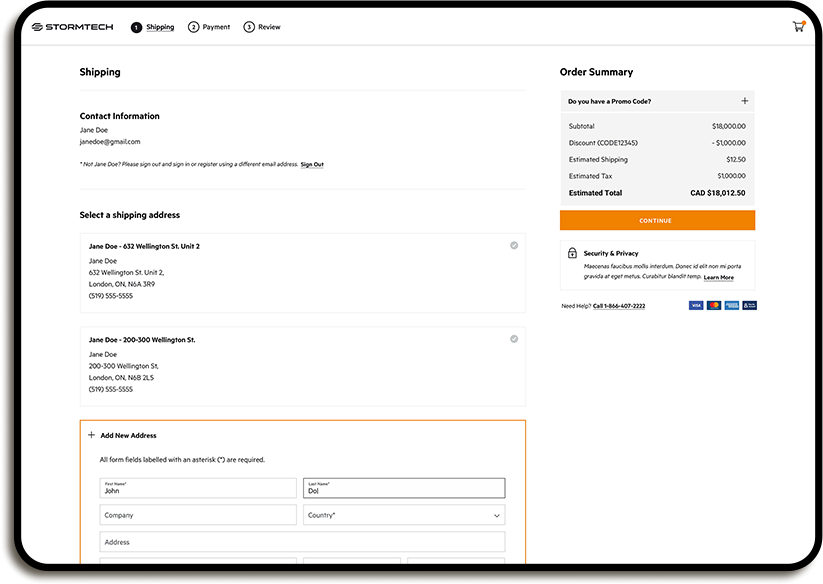
Task: Click the step 1 circle icon
Action: (x=136, y=27)
